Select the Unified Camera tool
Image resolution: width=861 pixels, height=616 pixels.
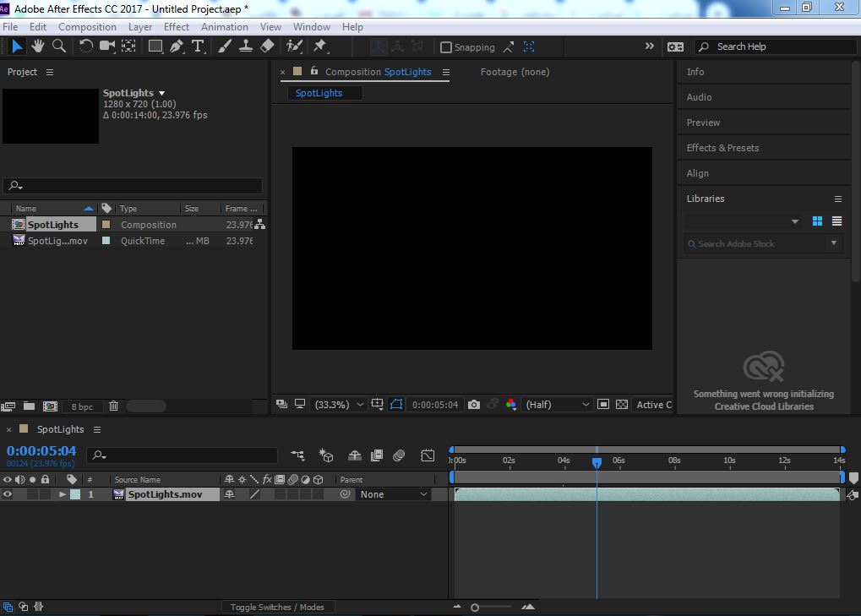point(107,46)
